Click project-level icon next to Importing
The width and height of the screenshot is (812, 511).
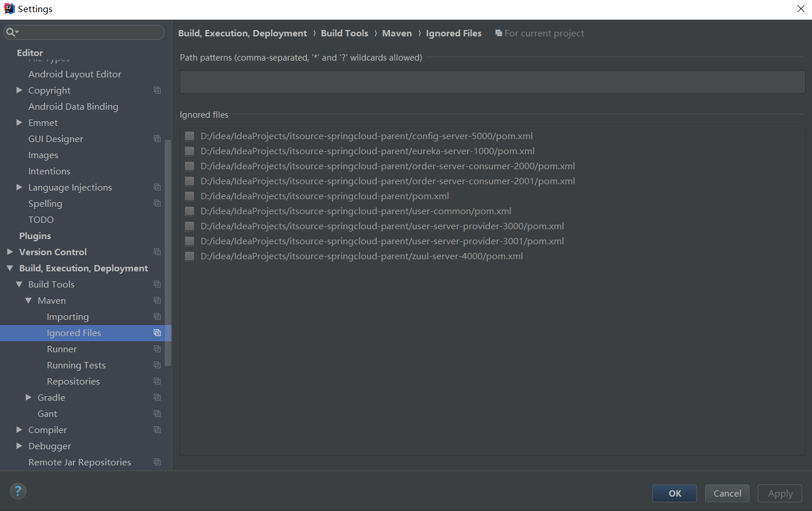[157, 316]
